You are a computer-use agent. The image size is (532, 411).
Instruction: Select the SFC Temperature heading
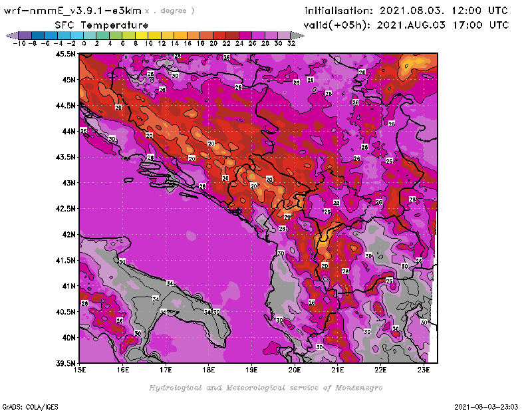tap(102, 25)
